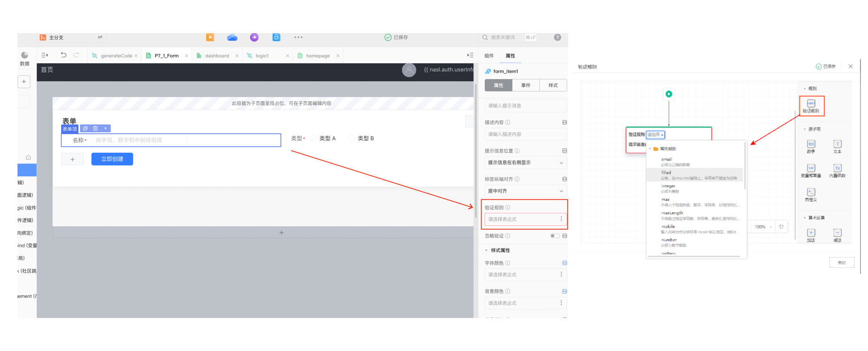Image resolution: width=868 pixels, height=351 pixels.
Task: Click the user avatar icon in page header
Action: (409, 70)
